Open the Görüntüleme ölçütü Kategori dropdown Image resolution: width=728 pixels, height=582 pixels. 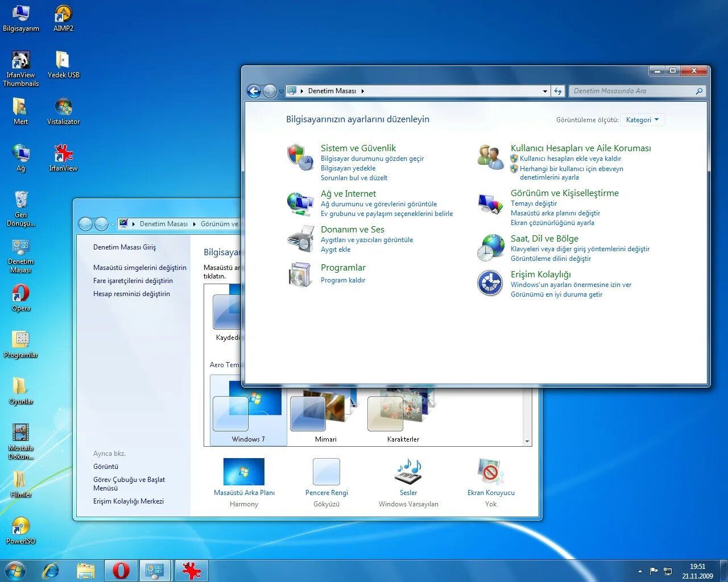643,120
